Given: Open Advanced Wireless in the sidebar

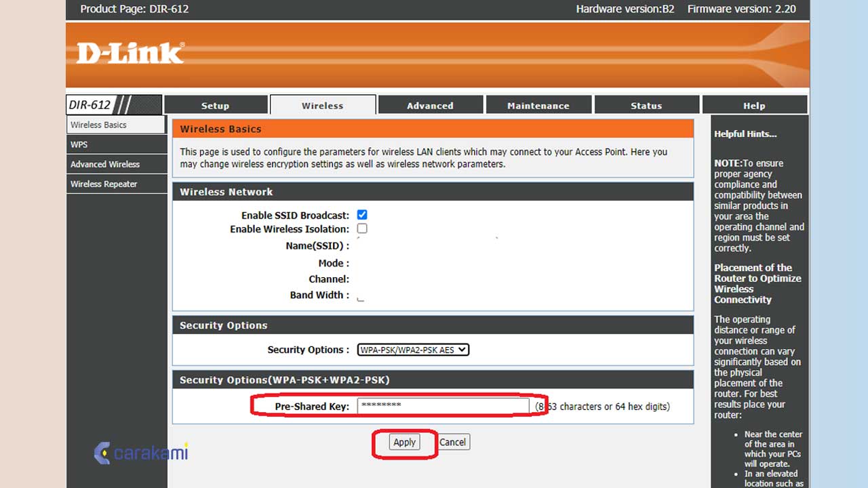Looking at the screenshot, I should click(x=116, y=164).
